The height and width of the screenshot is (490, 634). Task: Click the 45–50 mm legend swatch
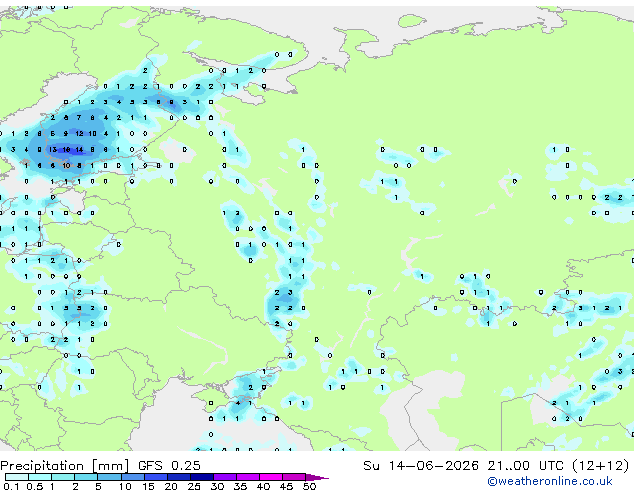[x=294, y=477]
